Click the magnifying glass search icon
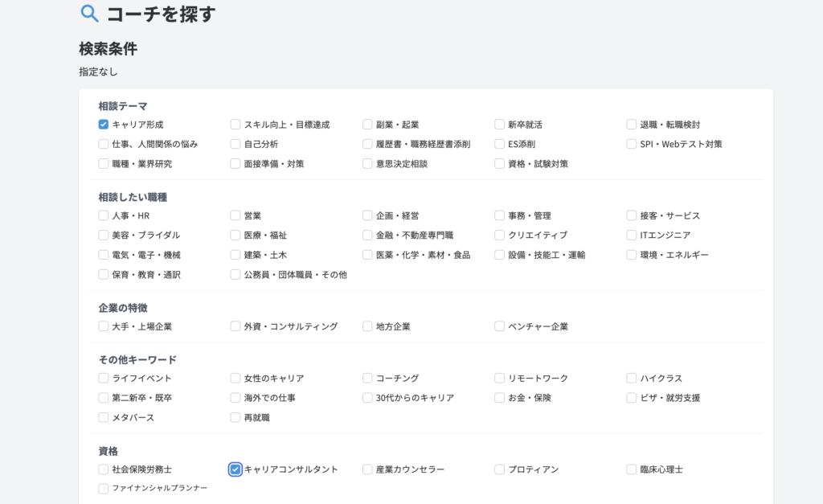This screenshot has height=504, width=823. click(x=90, y=14)
